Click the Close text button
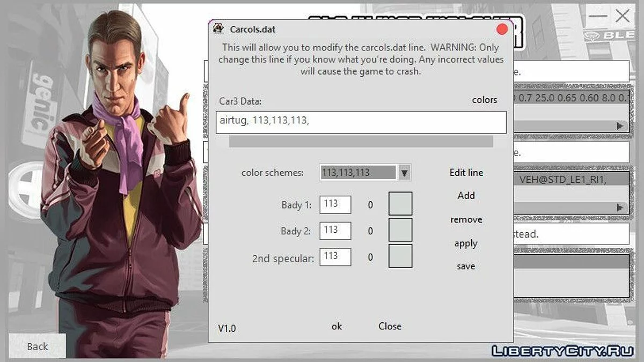The image size is (644, 362). 390,326
